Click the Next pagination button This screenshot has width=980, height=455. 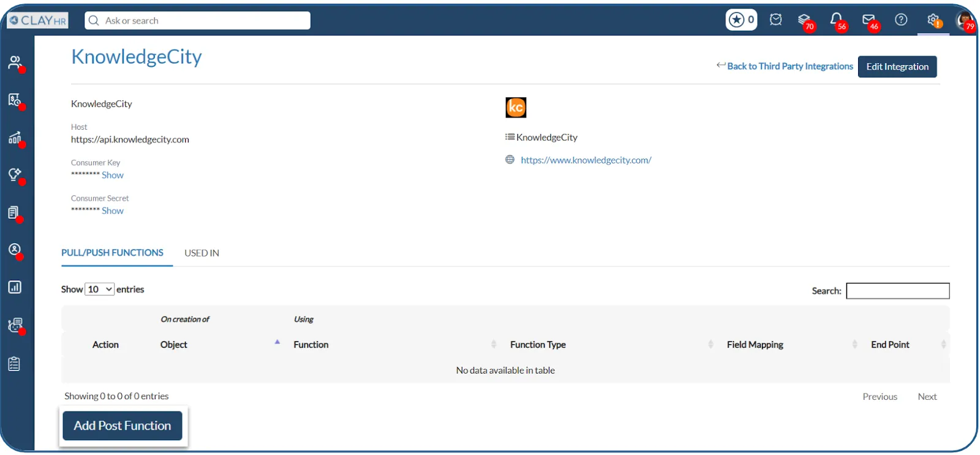pyautogui.click(x=927, y=397)
